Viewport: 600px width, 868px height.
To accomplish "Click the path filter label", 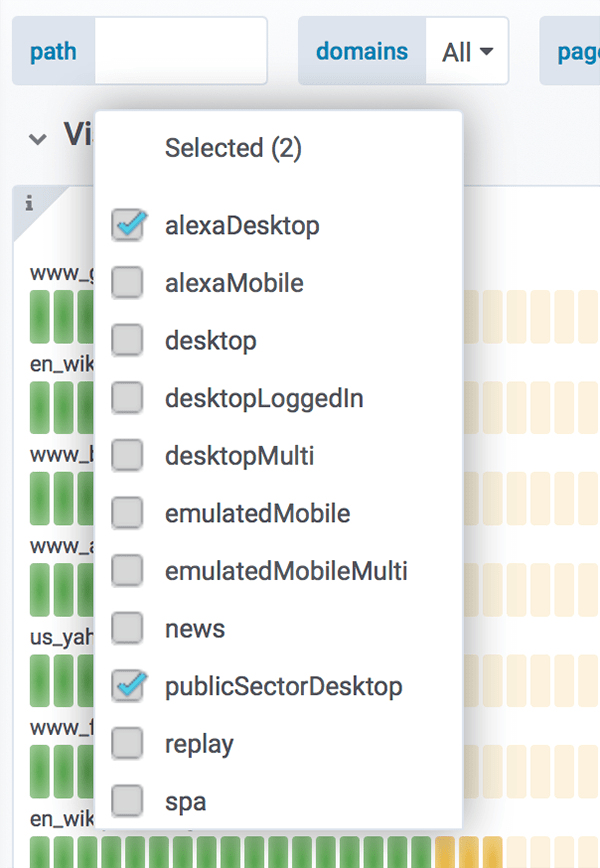I will coord(53,51).
